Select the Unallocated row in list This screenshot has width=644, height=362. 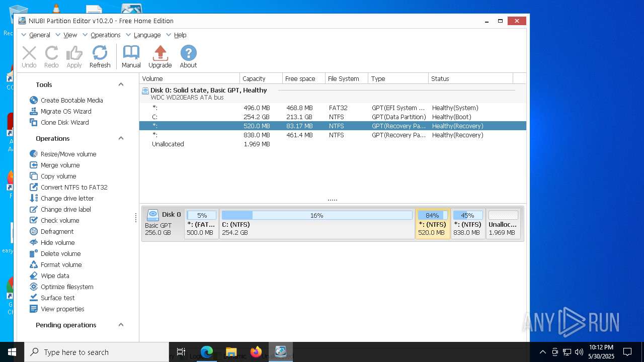click(x=333, y=144)
